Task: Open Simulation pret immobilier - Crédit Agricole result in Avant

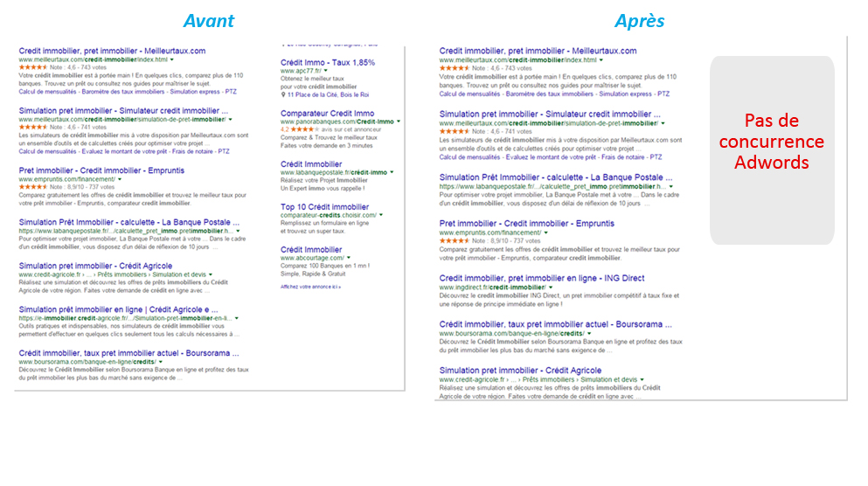Action: [95, 267]
